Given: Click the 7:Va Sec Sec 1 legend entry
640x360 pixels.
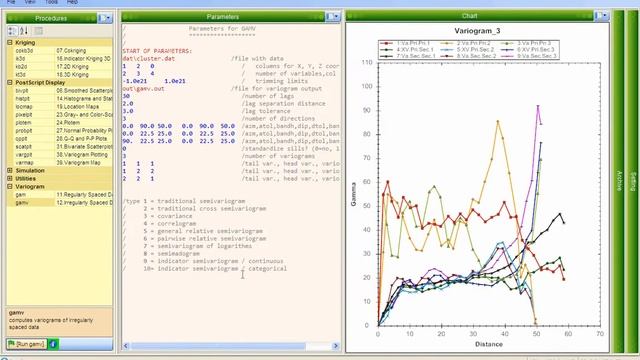Looking at the screenshot, I should point(408,56).
